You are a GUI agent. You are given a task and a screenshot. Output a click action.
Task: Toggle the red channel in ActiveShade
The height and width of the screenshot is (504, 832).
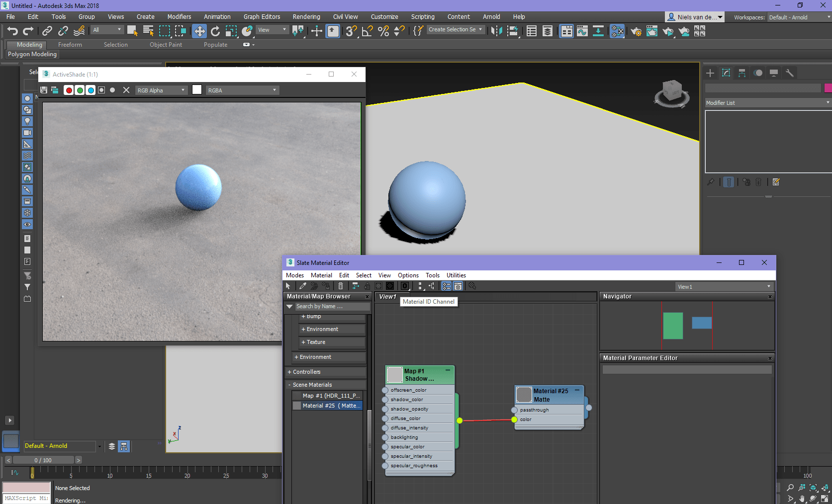[x=69, y=90]
